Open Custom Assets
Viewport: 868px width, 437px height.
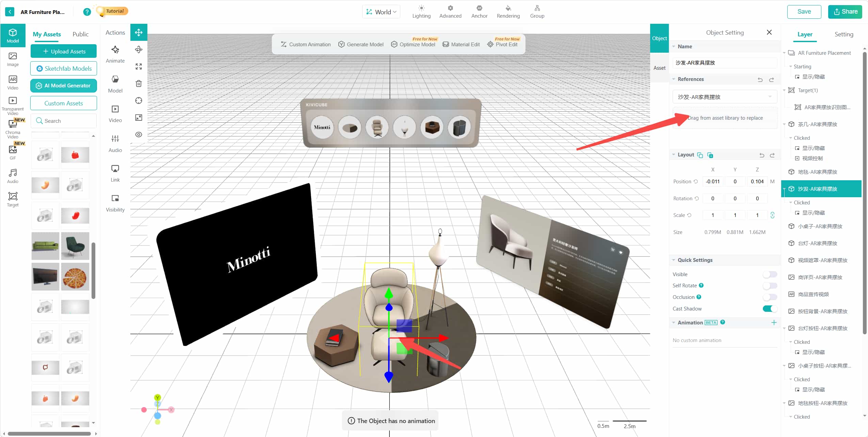click(64, 103)
